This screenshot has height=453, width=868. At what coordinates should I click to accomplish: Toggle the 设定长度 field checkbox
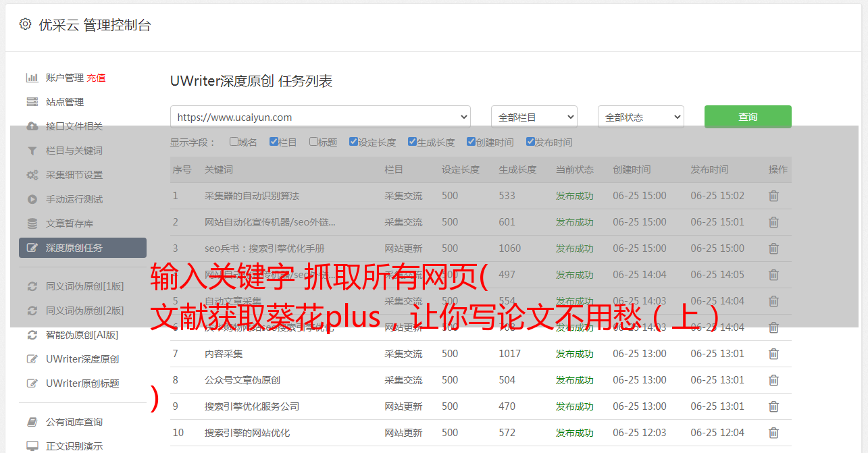353,142
